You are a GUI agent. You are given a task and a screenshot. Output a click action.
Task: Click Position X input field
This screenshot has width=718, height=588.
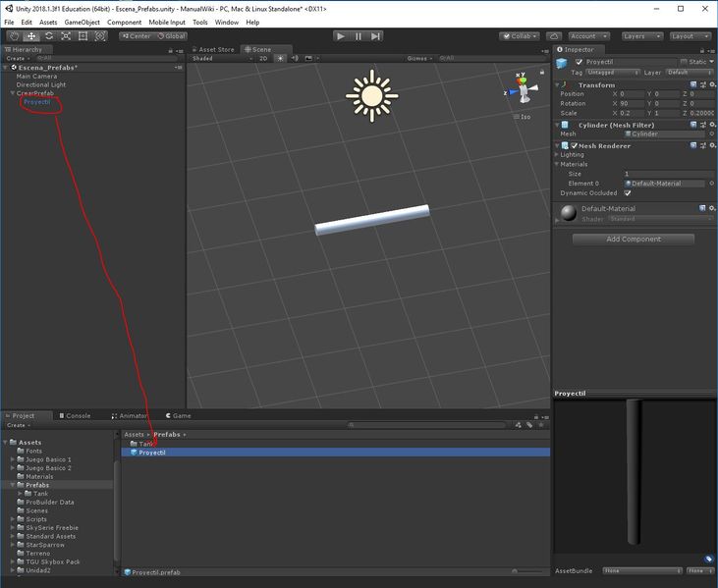pos(632,94)
